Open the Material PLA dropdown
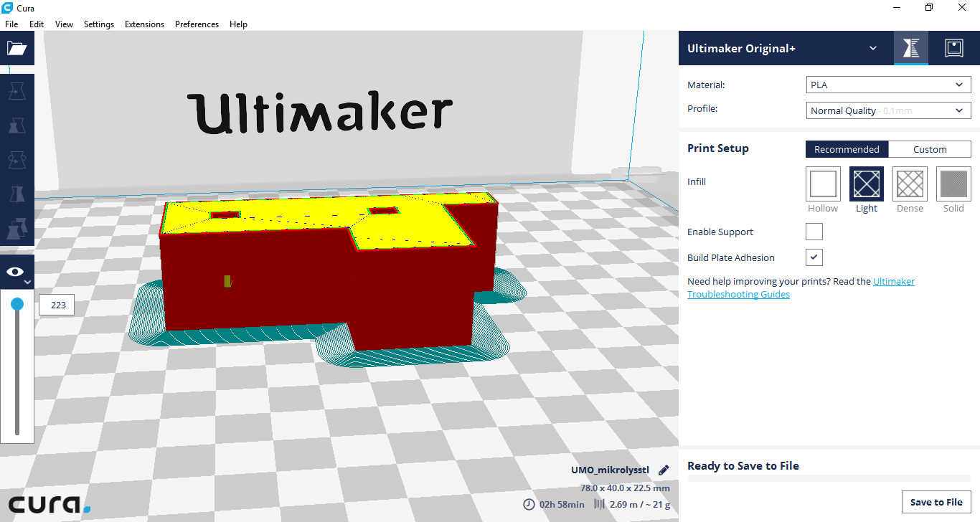The image size is (980, 522). pos(888,85)
